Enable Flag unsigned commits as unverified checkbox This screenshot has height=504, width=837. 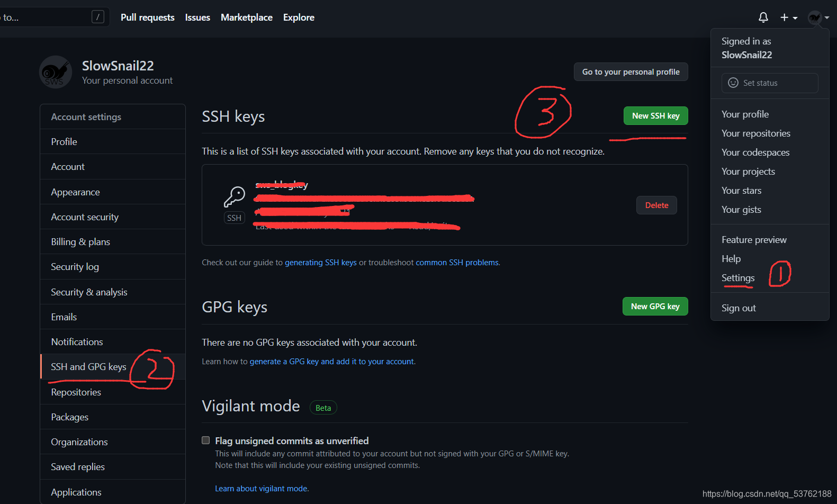click(206, 440)
